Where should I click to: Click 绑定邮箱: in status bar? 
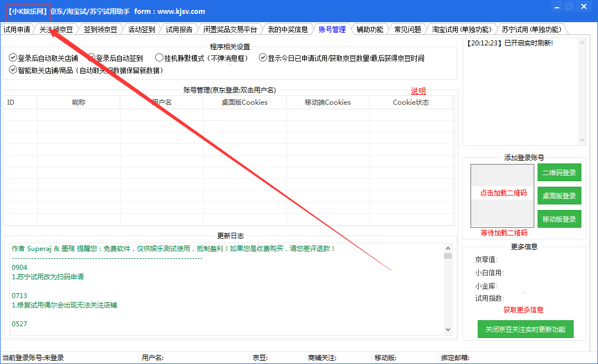[x=456, y=357]
